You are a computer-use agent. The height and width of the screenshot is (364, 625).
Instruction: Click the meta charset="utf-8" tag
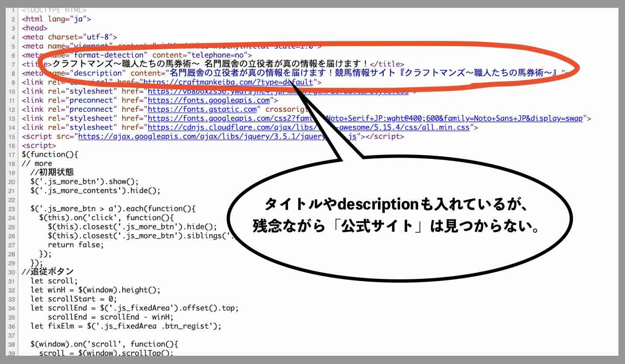point(69,37)
